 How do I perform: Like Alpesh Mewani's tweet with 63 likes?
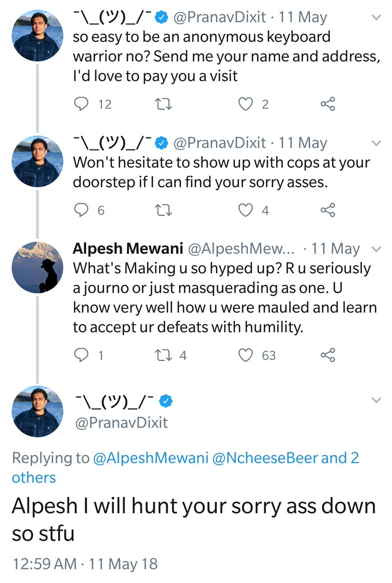[x=247, y=355]
